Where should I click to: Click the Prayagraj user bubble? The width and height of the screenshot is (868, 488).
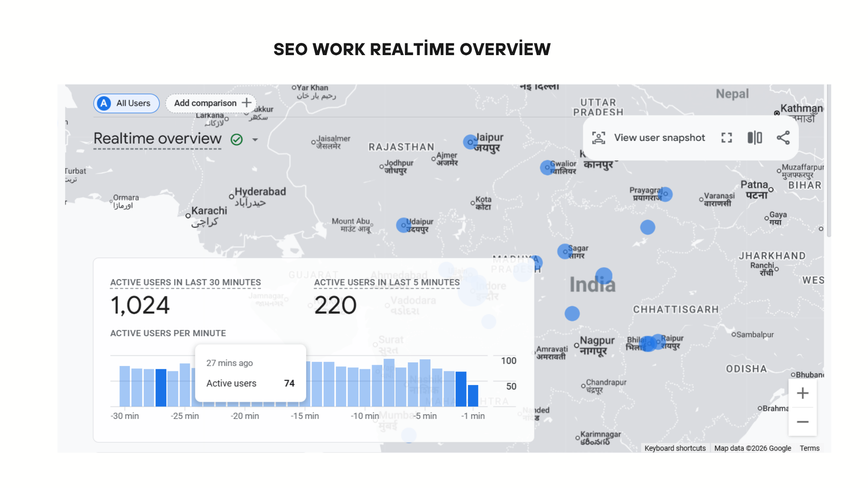click(665, 194)
